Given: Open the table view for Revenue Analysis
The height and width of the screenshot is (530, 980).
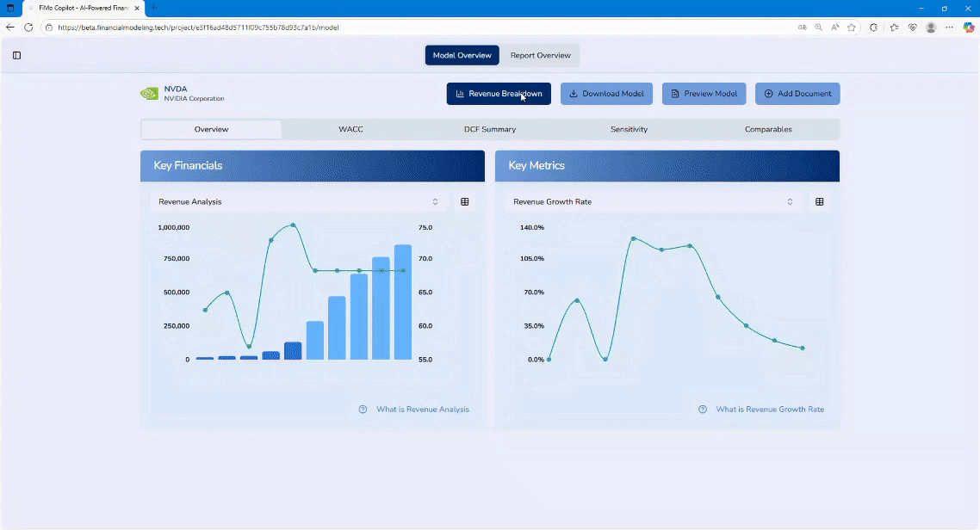Looking at the screenshot, I should coord(464,200).
